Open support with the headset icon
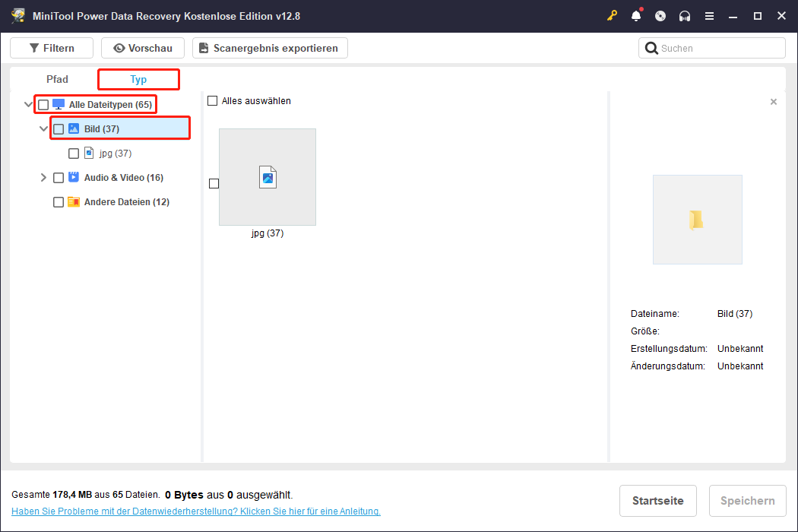Screen dimensions: 798x532 [x=685, y=15]
